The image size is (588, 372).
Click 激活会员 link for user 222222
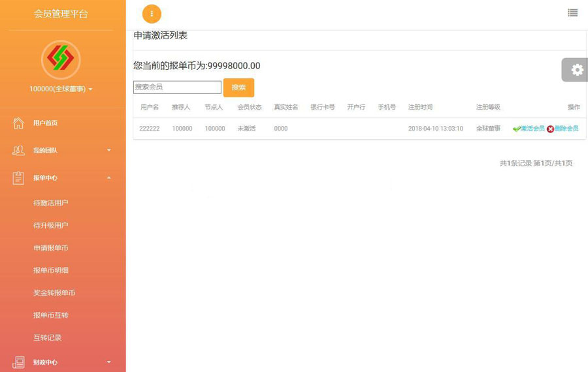(x=532, y=129)
